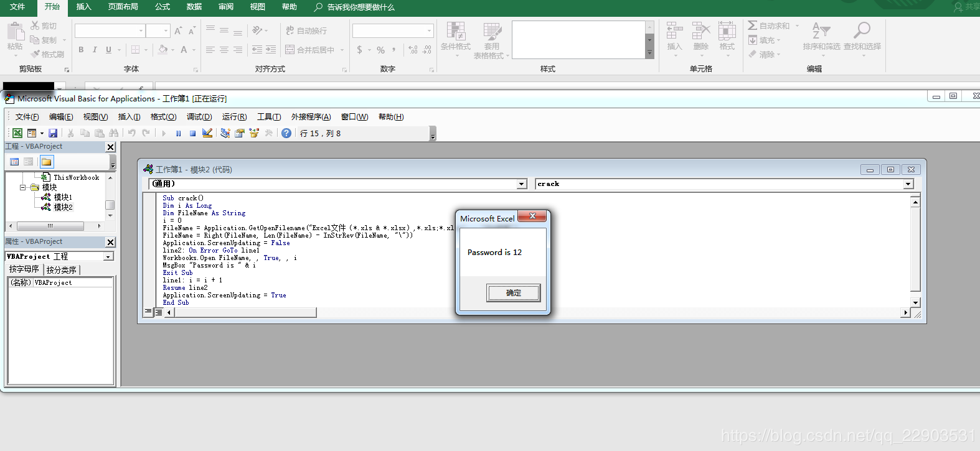Click the View Object icon in the project panel

coord(29,162)
